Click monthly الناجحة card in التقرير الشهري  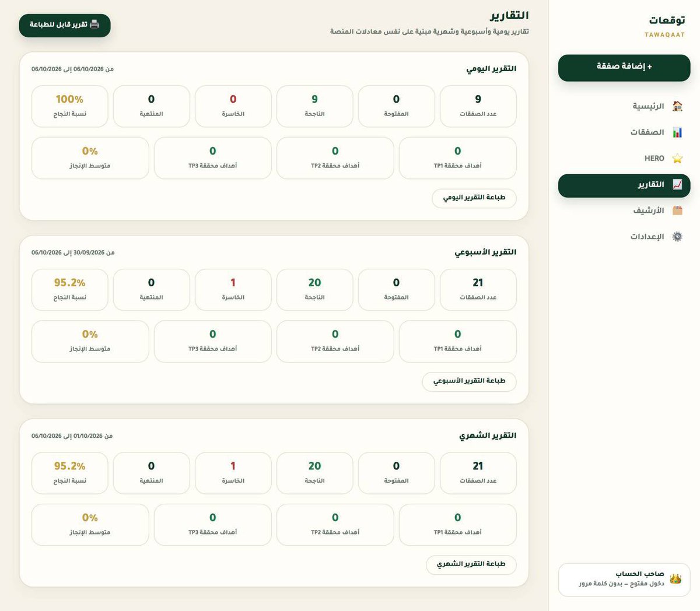[x=314, y=473]
